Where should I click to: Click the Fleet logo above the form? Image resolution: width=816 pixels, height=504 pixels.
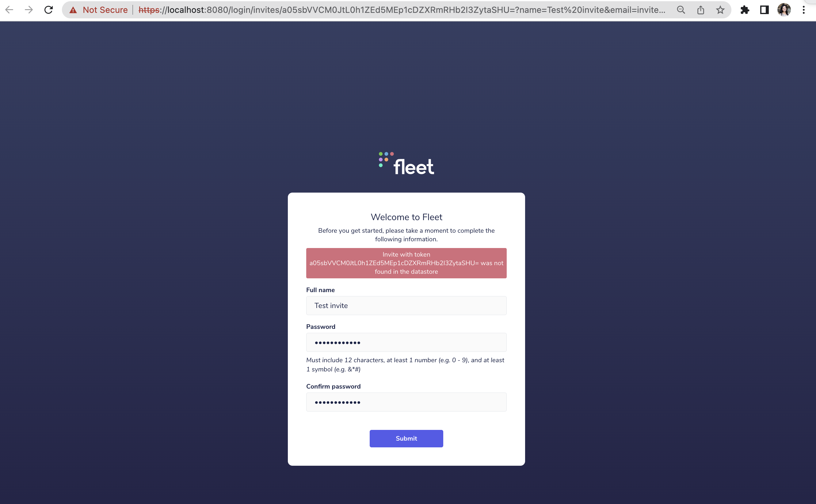tap(406, 163)
